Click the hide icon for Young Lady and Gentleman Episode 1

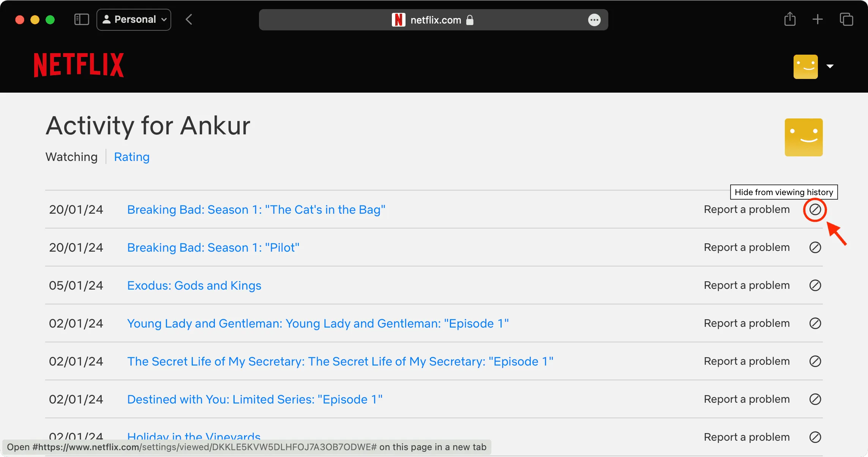pos(815,323)
